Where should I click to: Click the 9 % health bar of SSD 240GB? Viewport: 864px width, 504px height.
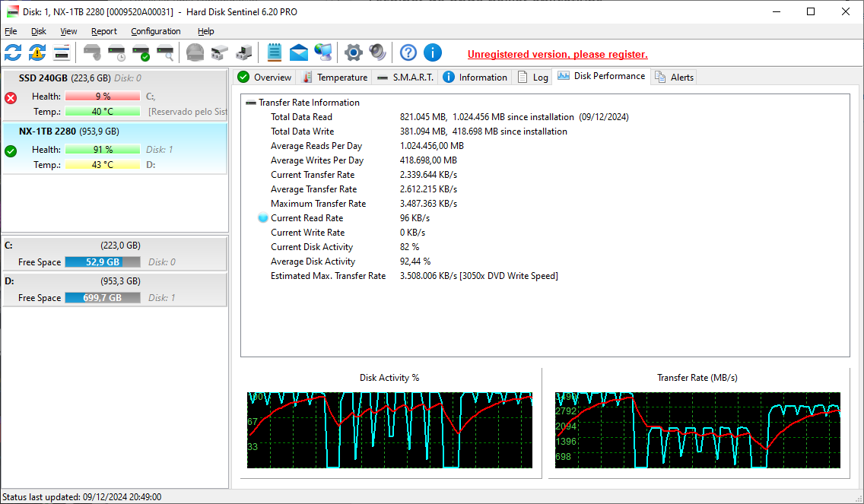(x=103, y=97)
